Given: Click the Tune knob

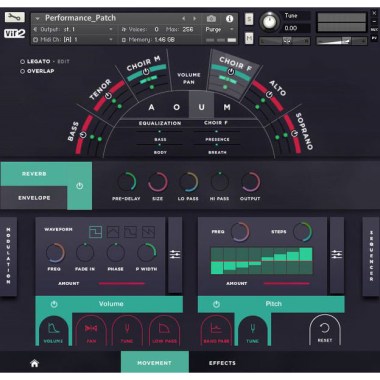Looking at the screenshot, I should [270, 22].
